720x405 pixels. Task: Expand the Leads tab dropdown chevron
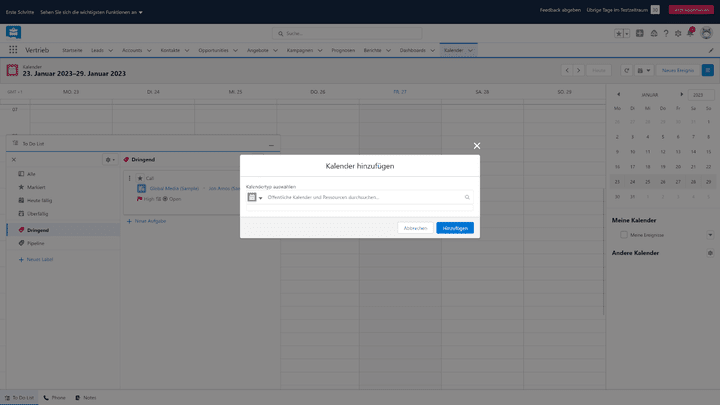111,50
